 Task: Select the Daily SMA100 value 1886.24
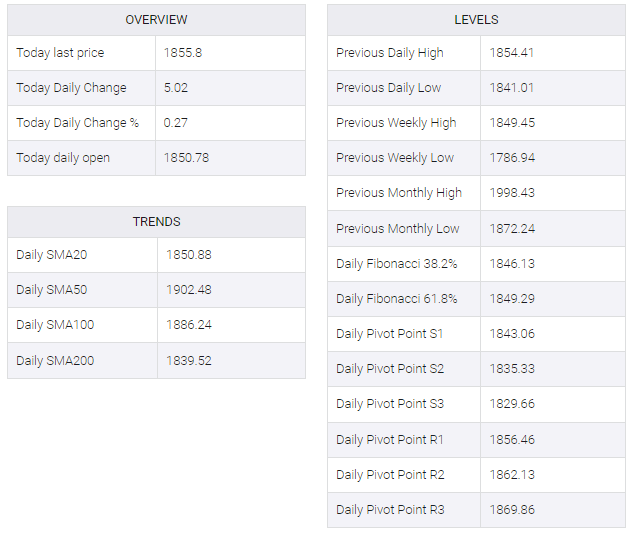coord(189,325)
